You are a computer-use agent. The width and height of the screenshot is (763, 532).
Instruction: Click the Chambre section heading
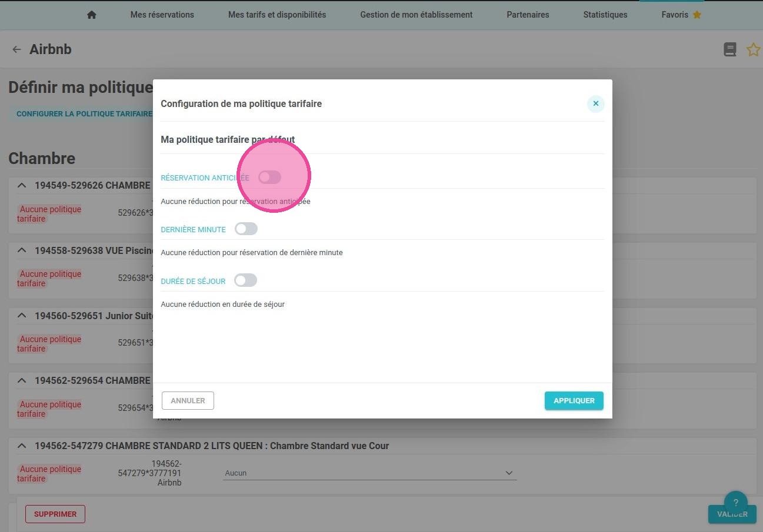(x=42, y=158)
